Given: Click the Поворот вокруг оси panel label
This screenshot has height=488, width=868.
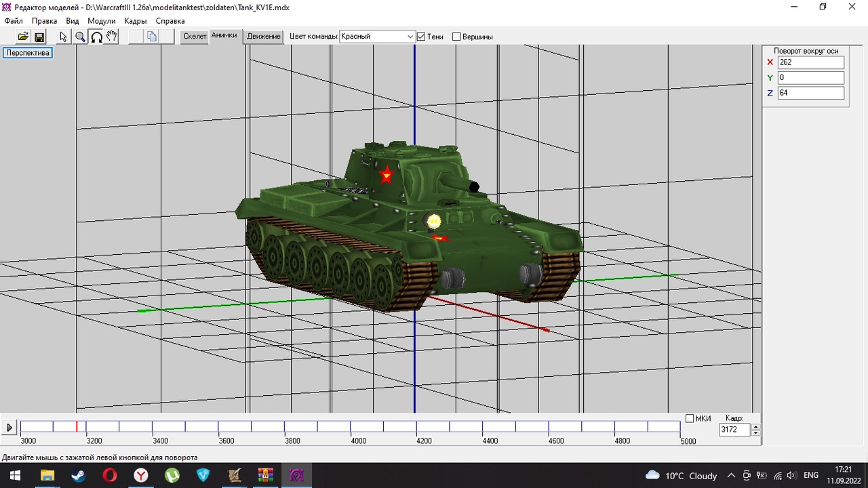Looking at the screenshot, I should point(806,51).
